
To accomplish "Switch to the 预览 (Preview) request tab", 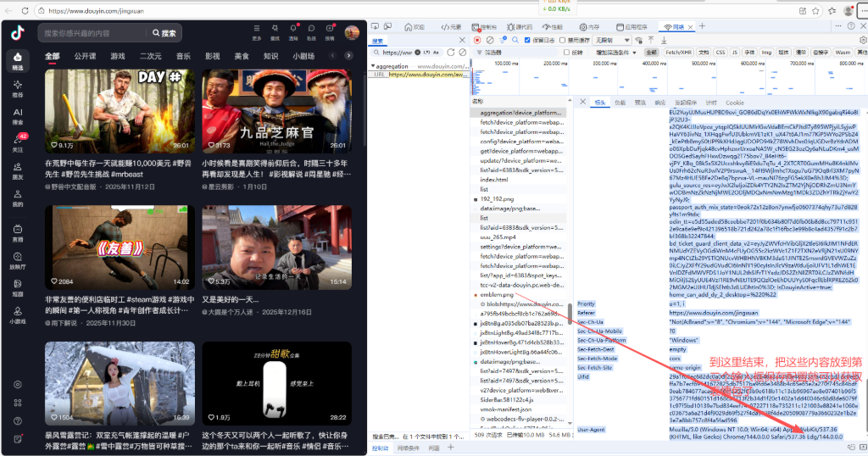I will point(640,103).
